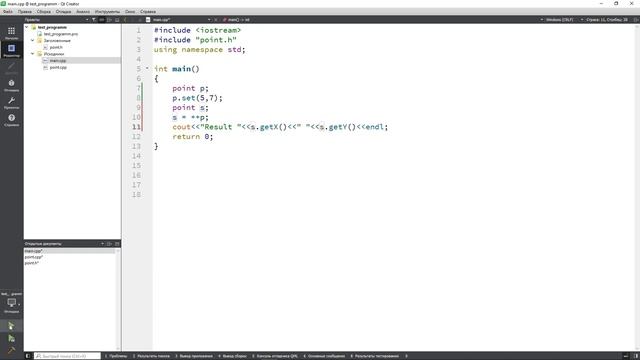Click the Go Back arrow in editor toolbar
640x360 pixels.
[x=125, y=20]
